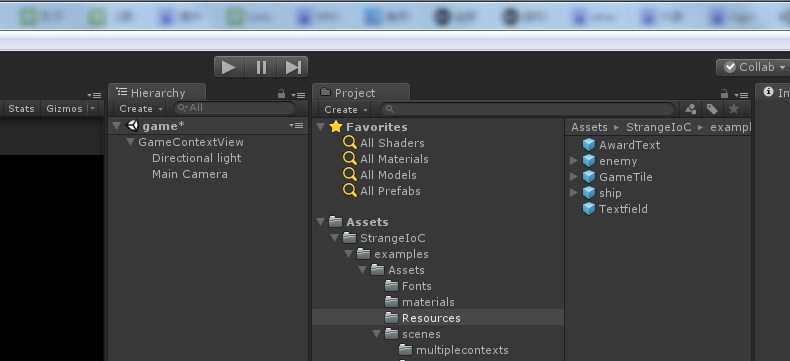Toggle the Project panel lock icon
Viewport: 790px width, 361px height.
724,94
